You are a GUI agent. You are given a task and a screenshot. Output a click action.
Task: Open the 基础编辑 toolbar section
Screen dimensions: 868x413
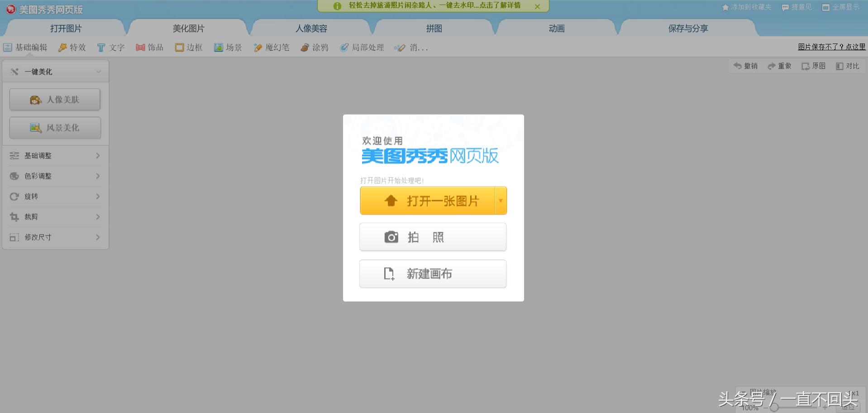[25, 48]
